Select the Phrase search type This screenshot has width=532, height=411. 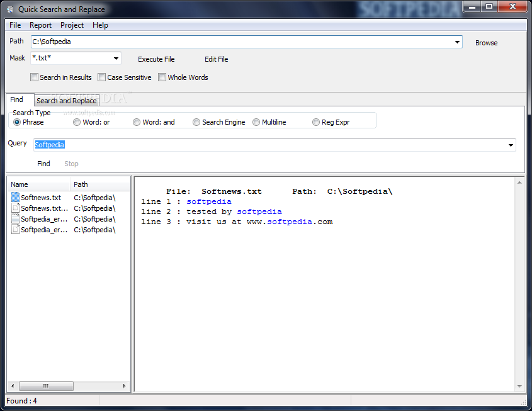coord(17,122)
